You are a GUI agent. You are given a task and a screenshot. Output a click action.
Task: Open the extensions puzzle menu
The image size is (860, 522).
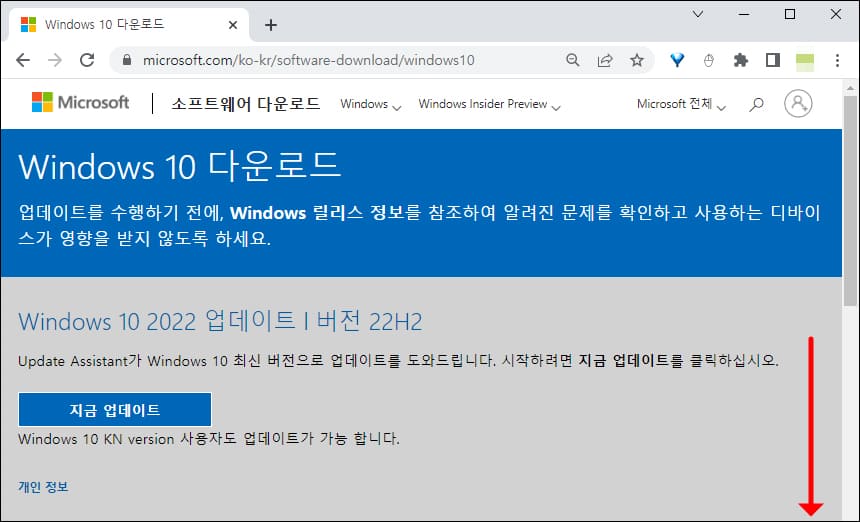pyautogui.click(x=741, y=60)
